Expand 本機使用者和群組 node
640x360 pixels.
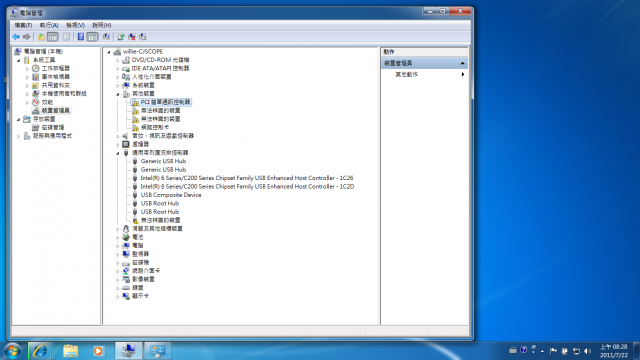(x=27, y=94)
